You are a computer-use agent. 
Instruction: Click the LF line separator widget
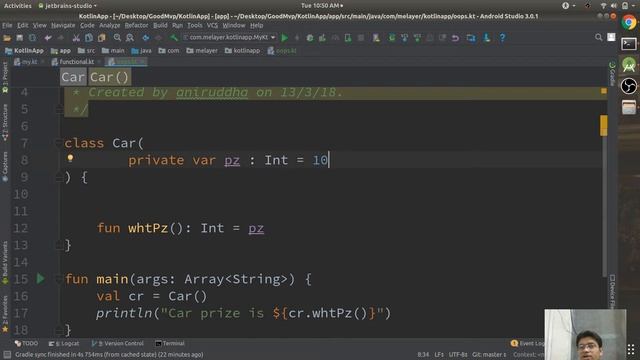[x=439, y=354]
